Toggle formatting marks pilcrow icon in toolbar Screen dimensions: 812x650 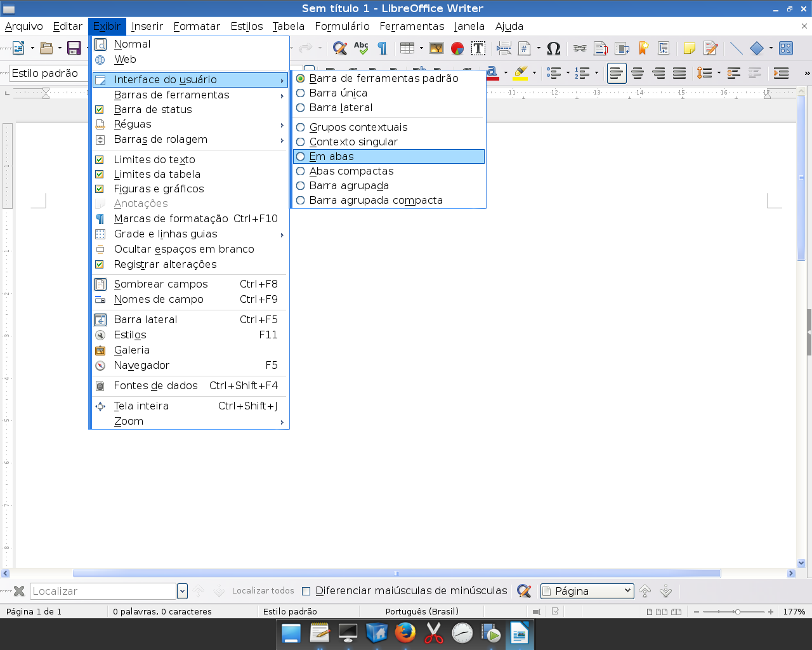tap(382, 48)
